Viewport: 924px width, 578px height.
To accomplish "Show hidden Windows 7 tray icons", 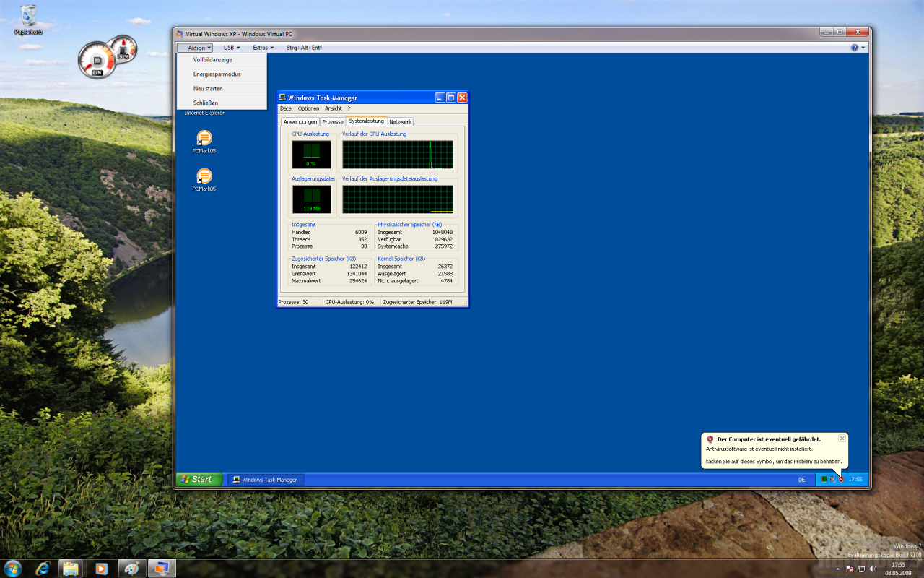I will pyautogui.click(x=838, y=569).
